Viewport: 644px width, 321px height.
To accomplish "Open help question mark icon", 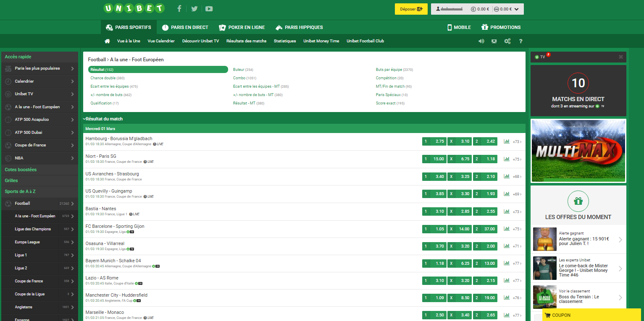I will [x=520, y=41].
